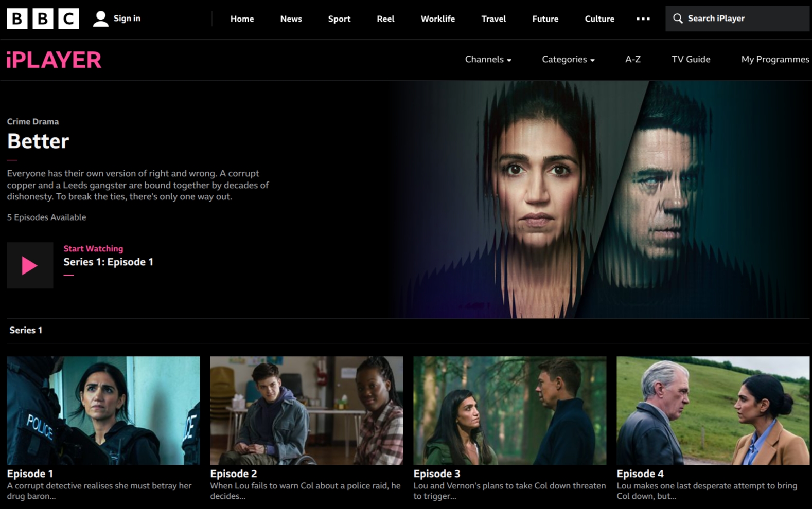Viewport: 812px width, 509px height.
Task: Open Episode 2 thumbnail image
Action: click(306, 410)
